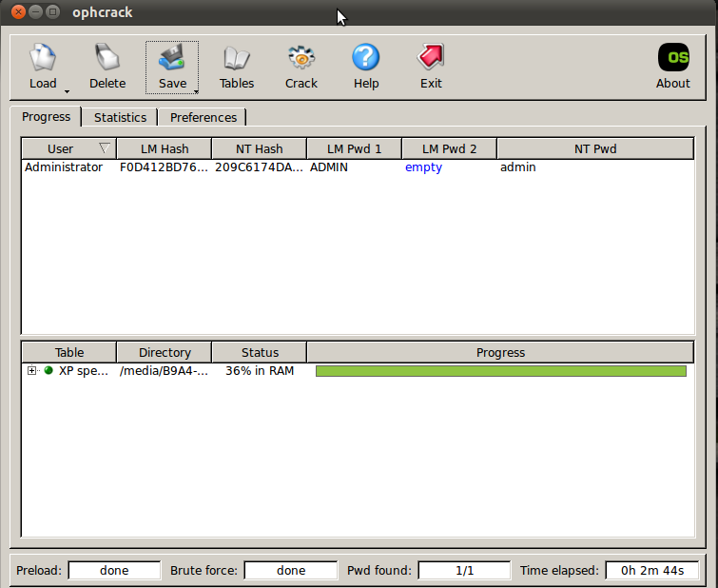Maximize the ophcrack window
The image size is (718, 588).
(52, 11)
